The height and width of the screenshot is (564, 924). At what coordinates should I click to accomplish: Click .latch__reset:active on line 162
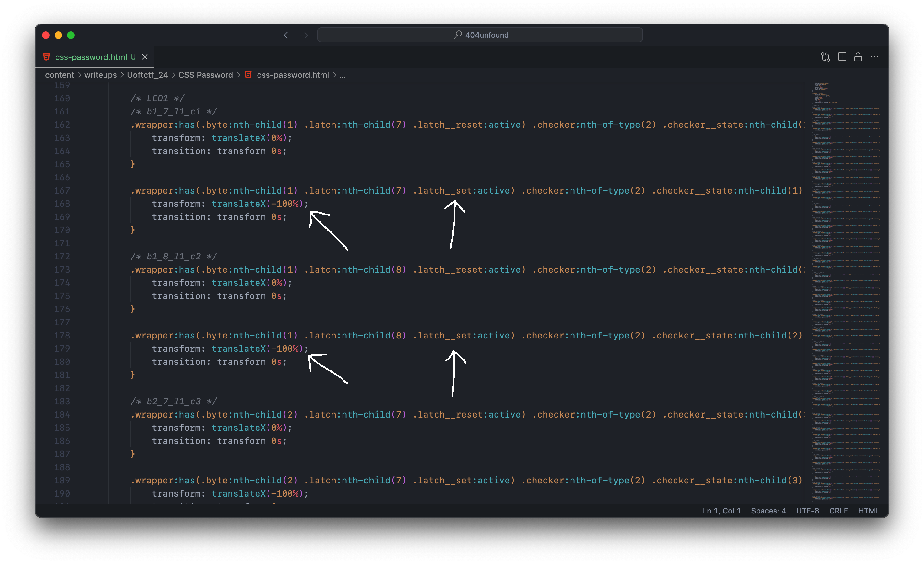pos(467,125)
